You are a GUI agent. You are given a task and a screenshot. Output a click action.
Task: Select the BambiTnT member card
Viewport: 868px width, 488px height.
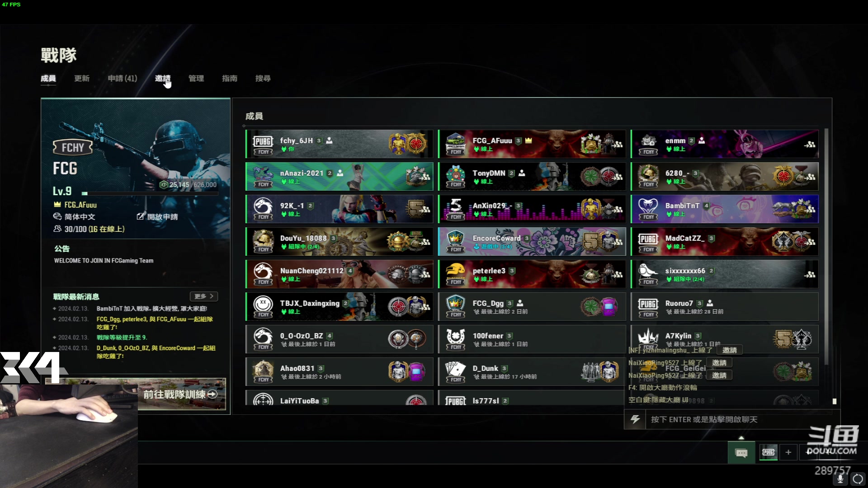tap(725, 209)
